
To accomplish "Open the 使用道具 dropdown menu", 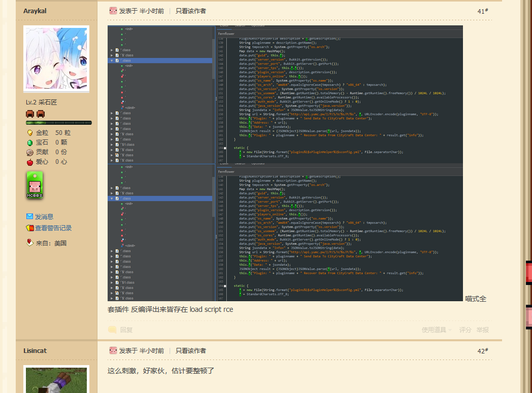I will (x=437, y=330).
